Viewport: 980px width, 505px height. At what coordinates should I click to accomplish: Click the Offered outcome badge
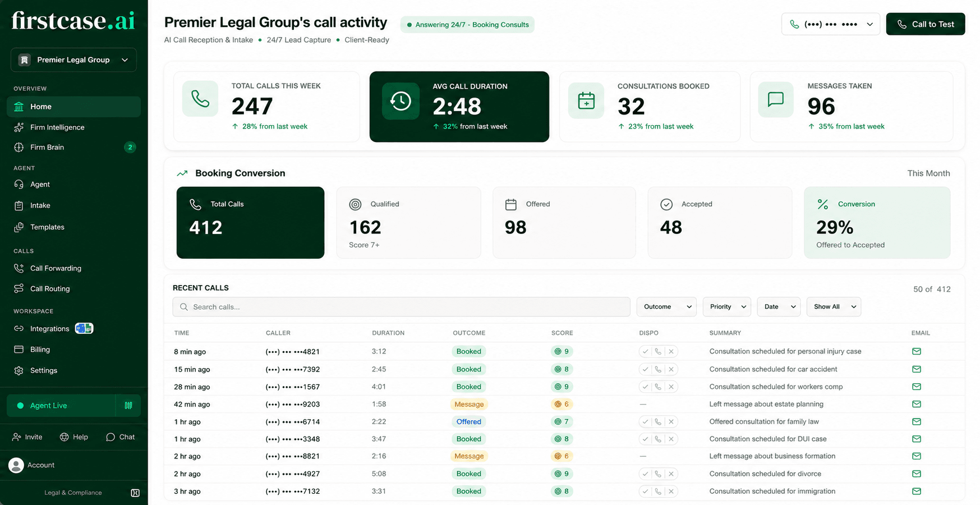[469, 421]
